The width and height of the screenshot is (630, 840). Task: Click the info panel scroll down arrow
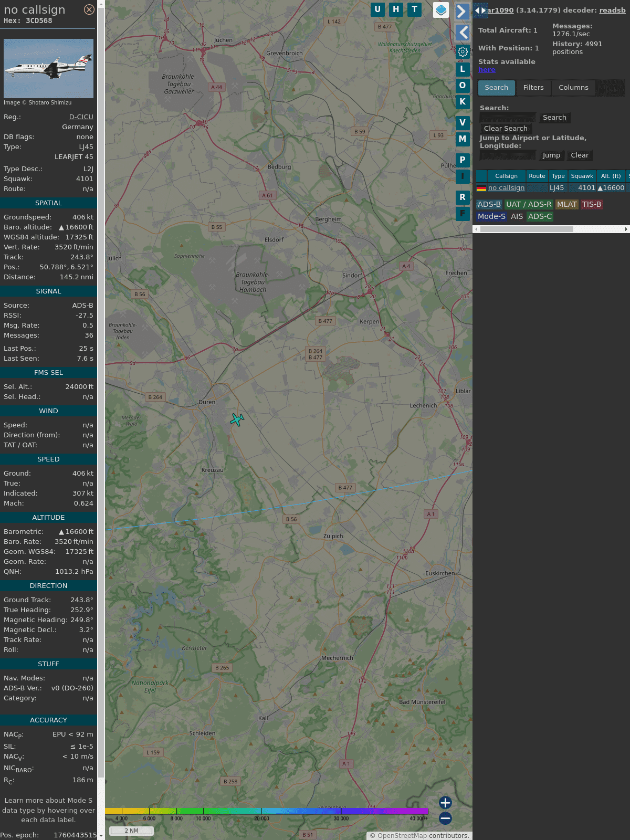101,836
